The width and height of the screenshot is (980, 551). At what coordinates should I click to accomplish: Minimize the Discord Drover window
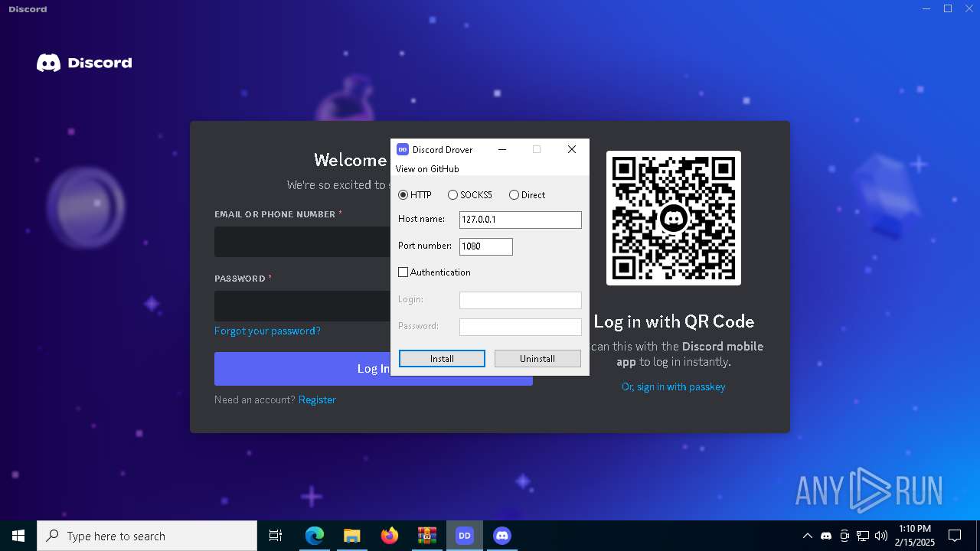click(x=502, y=150)
